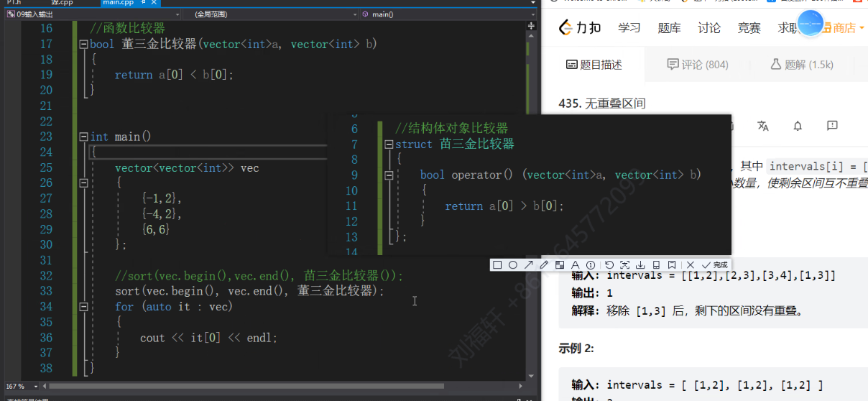Collapse the for loop block at line 34
This screenshot has height=401, width=868.
pyautogui.click(x=83, y=306)
